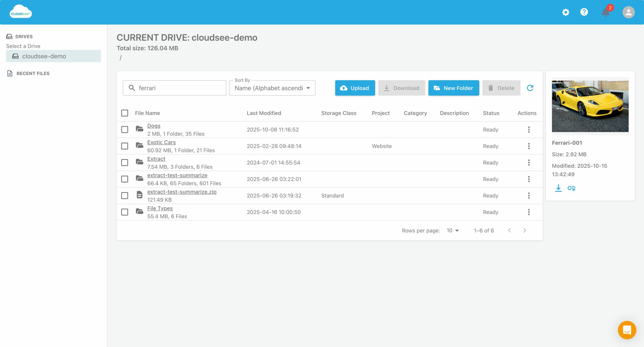Image resolution: width=644 pixels, height=347 pixels.
Task: Open the user account avatar
Action: click(628, 12)
